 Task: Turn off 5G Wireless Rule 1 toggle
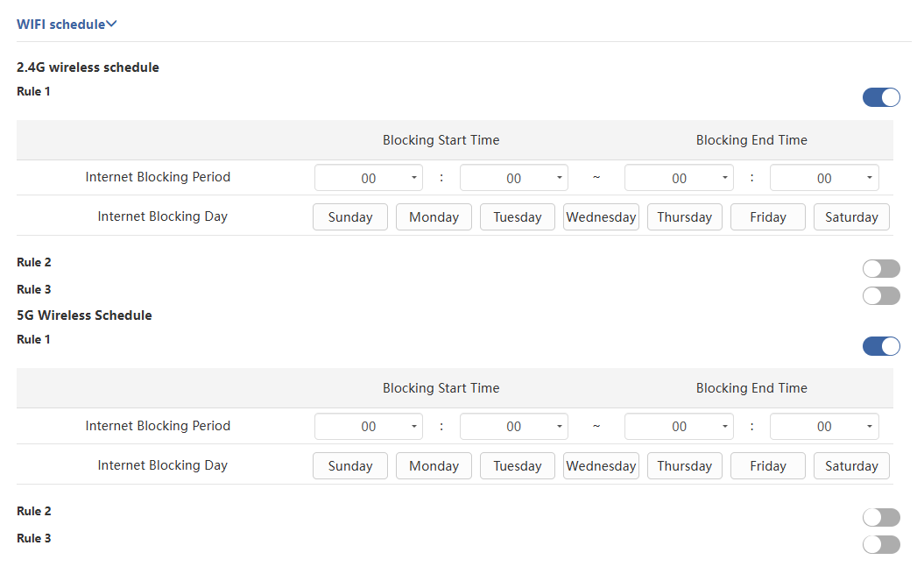(881, 346)
